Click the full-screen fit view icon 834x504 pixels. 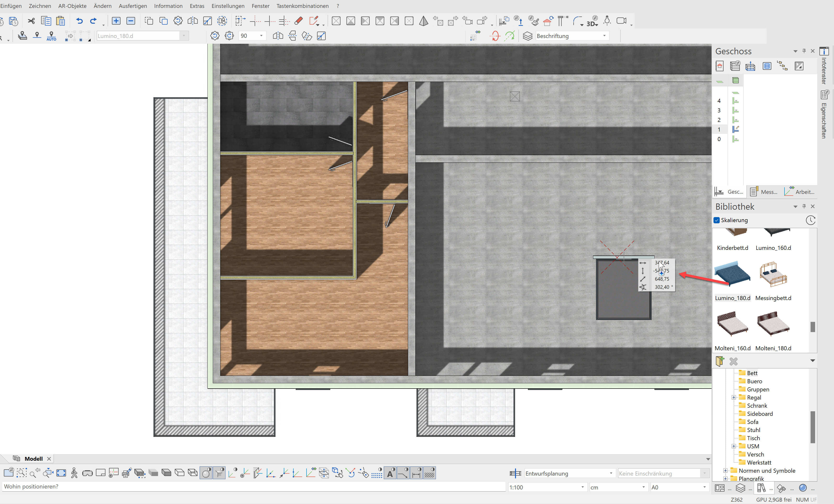(x=61, y=473)
